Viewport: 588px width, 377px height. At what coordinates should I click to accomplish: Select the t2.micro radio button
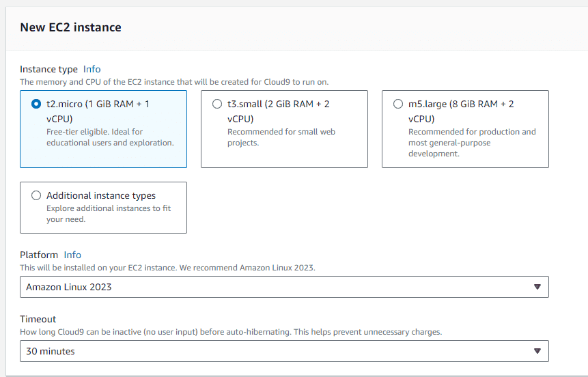(x=36, y=104)
